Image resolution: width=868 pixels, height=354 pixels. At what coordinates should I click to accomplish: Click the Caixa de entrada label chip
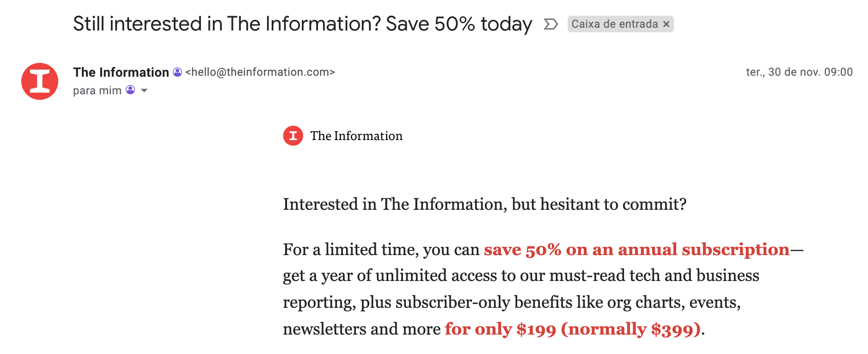(x=620, y=24)
